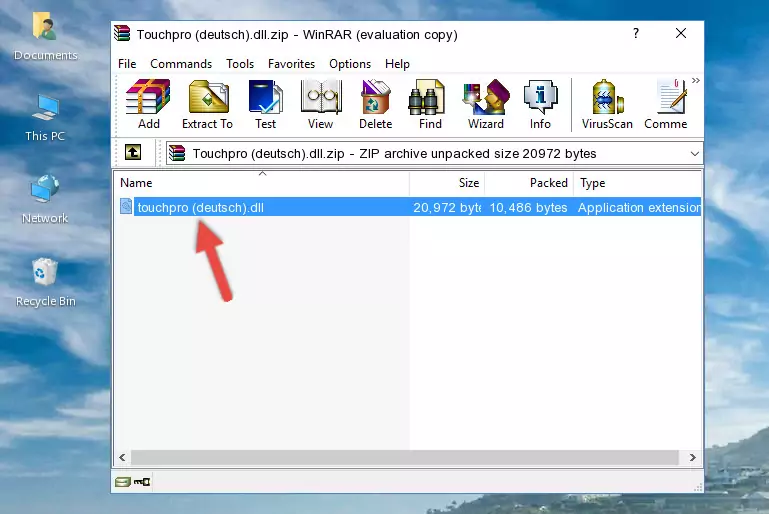The image size is (769, 514).
Task: Open the Comment tool
Action: pyautogui.click(x=666, y=104)
